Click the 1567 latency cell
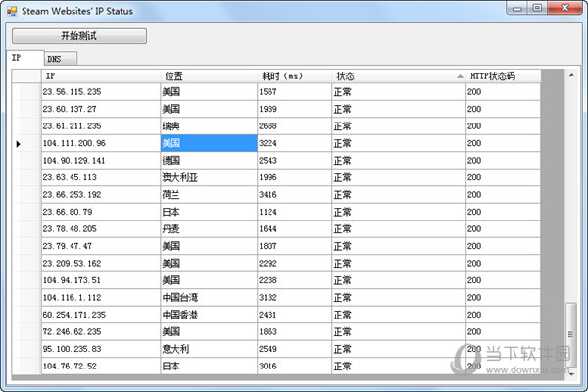588x392 pixels. pyautogui.click(x=294, y=92)
